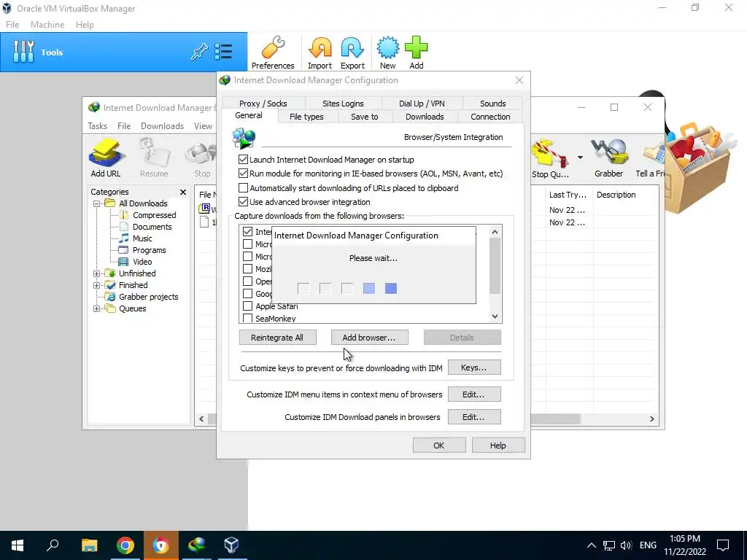747x560 pixels.
Task: Click Add URL in IDM toolbar
Action: point(106,157)
